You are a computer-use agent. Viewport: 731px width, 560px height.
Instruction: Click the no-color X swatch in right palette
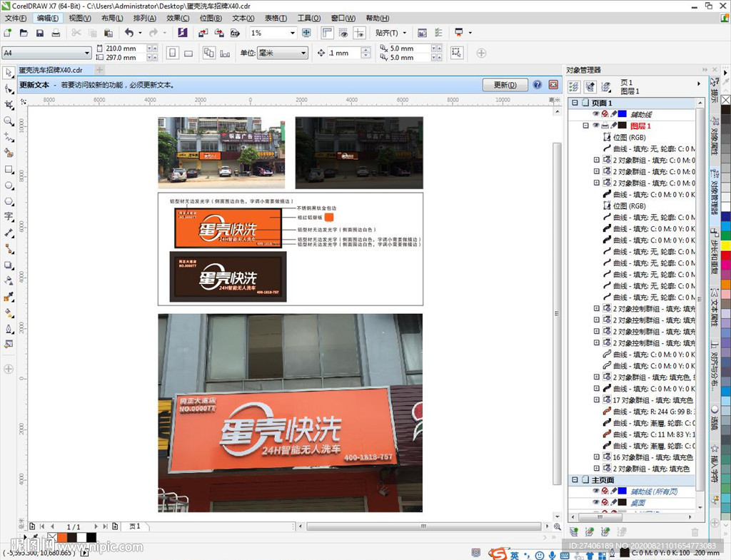point(726,100)
